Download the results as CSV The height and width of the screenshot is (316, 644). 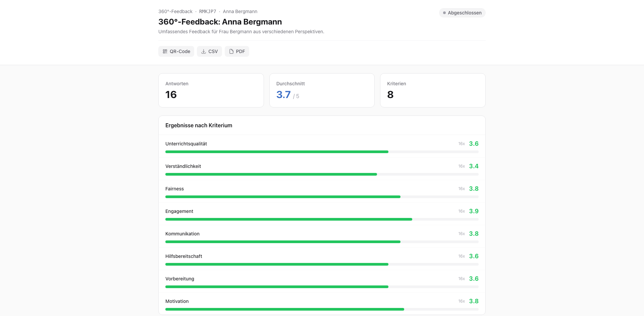(209, 51)
